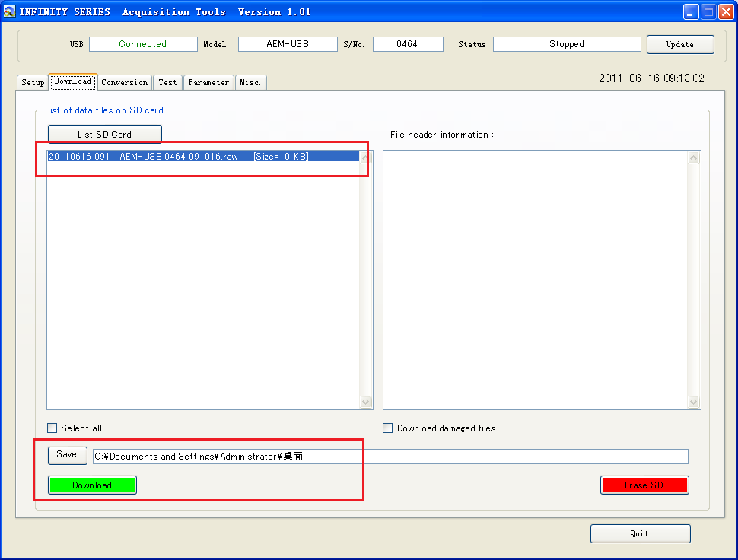This screenshot has height=560, width=738.
Task: Click header information scrollbar down arrow
Action: 693,402
